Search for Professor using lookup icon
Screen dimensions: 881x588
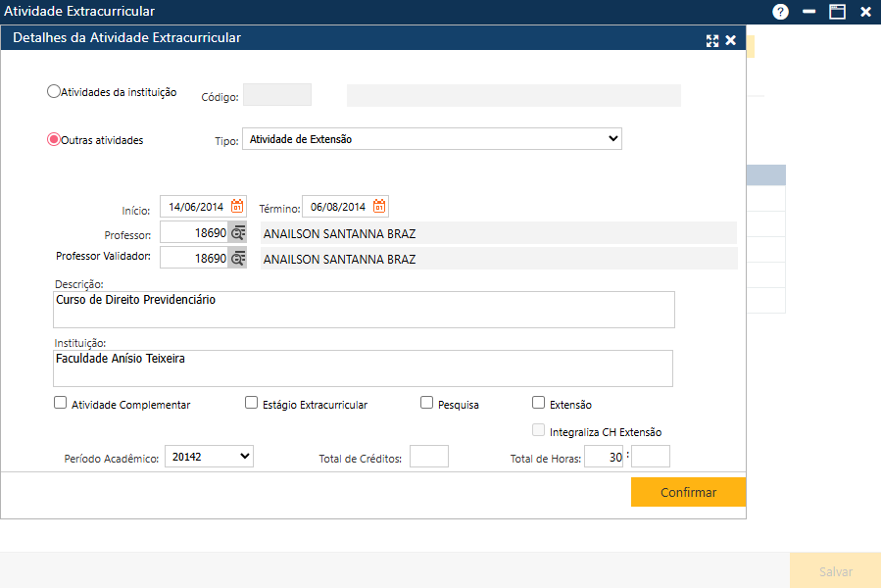tap(238, 232)
